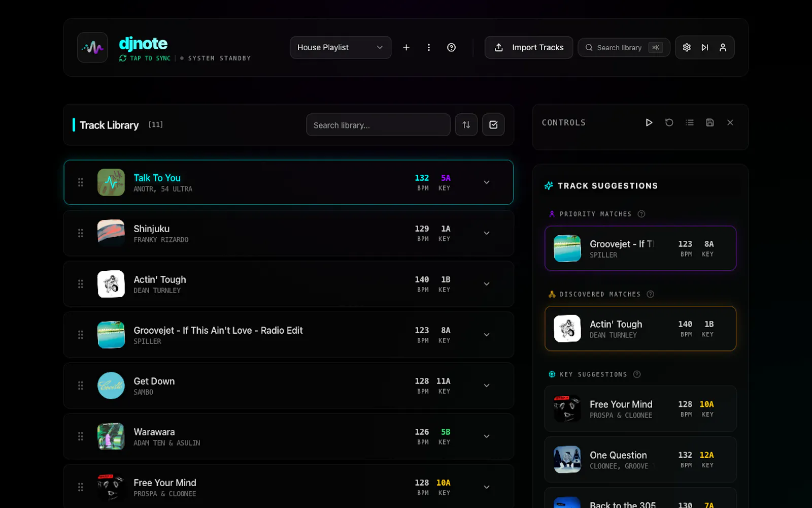This screenshot has width=812, height=508.
Task: Select Shinjuku album artwork thumbnail
Action: point(111,233)
